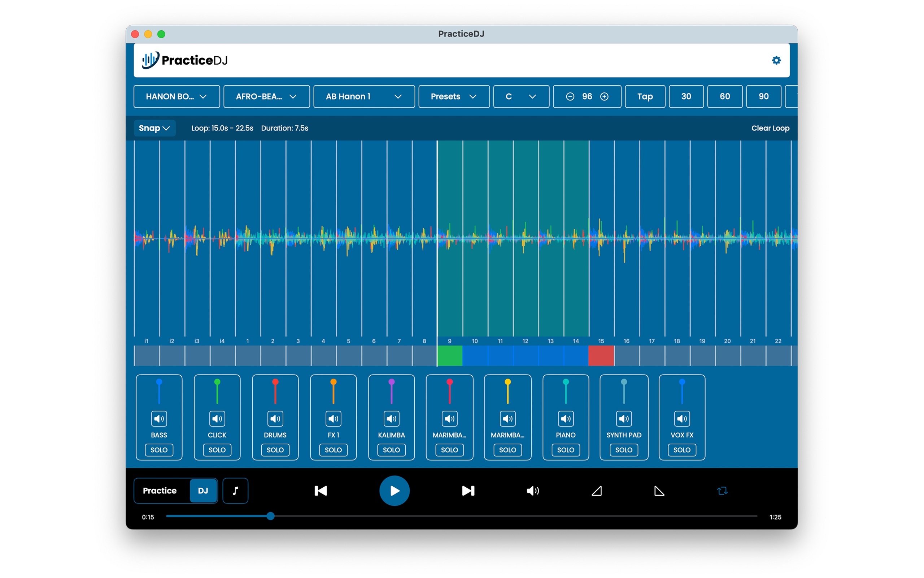
Task: Click measure 4 segment in the bar strip
Action: 323,356
